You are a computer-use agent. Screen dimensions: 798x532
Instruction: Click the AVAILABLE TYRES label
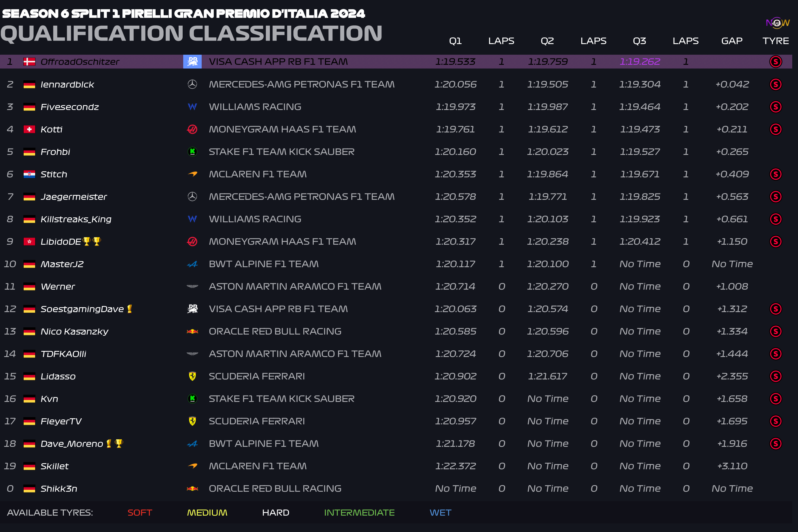(50, 513)
